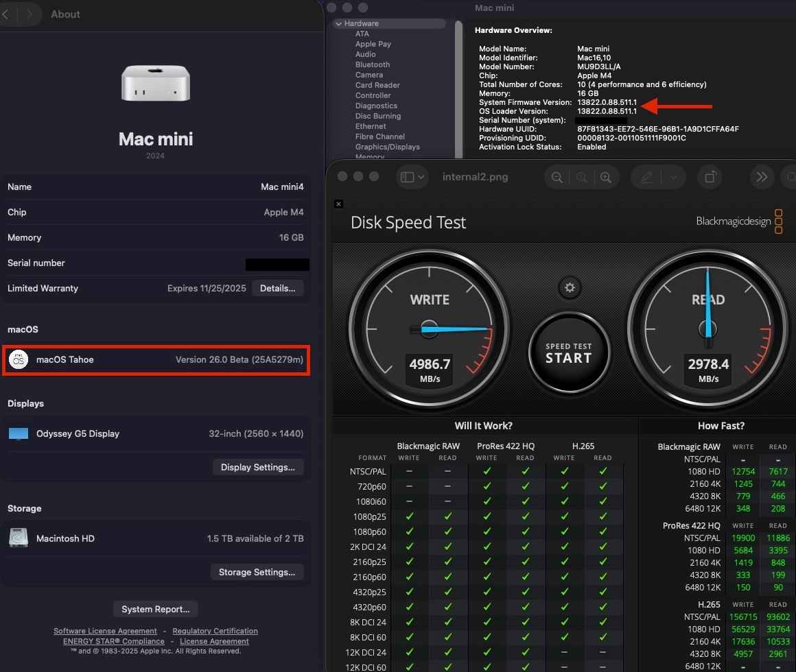Zoom in using Preview toolbar
796x672 pixels.
tap(606, 177)
